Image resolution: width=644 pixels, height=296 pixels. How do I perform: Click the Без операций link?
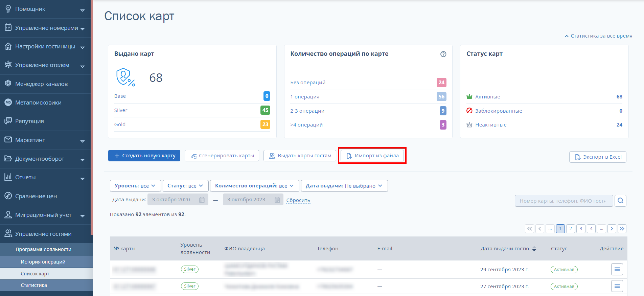tap(308, 83)
